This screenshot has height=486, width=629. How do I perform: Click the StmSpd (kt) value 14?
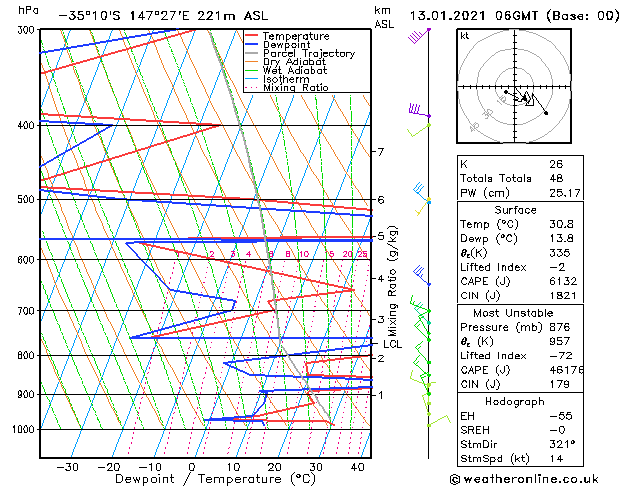click(x=556, y=458)
